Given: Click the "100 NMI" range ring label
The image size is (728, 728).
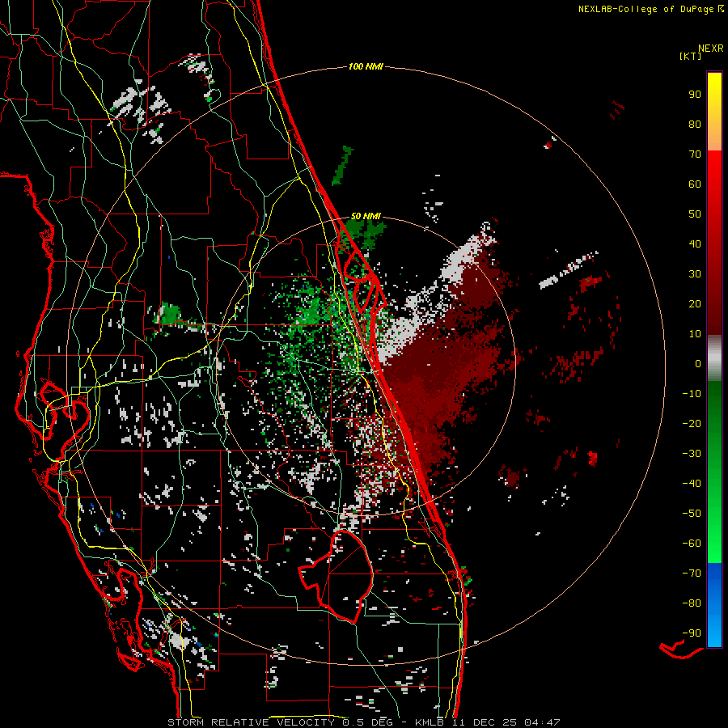Looking at the screenshot, I should 366,67.
